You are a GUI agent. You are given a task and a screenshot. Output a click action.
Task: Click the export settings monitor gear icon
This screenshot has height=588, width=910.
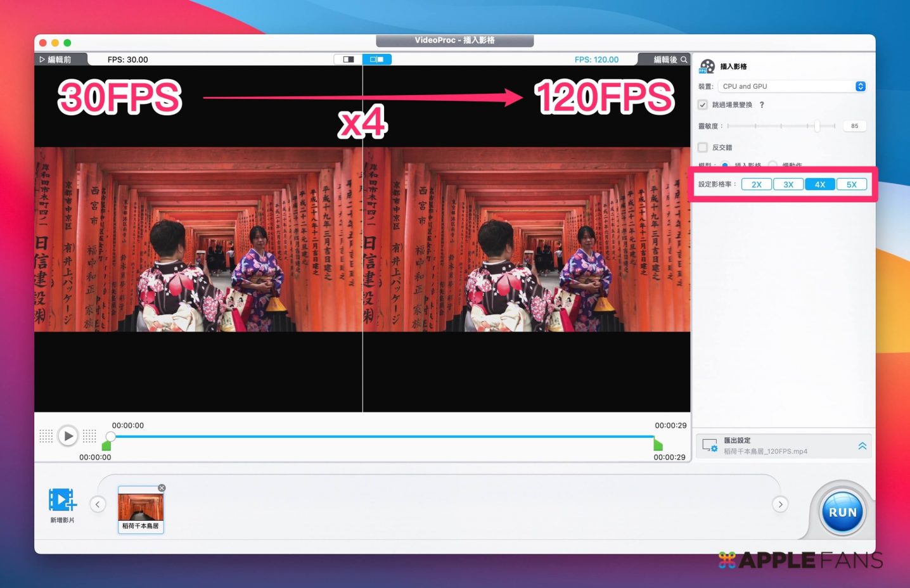coord(710,445)
